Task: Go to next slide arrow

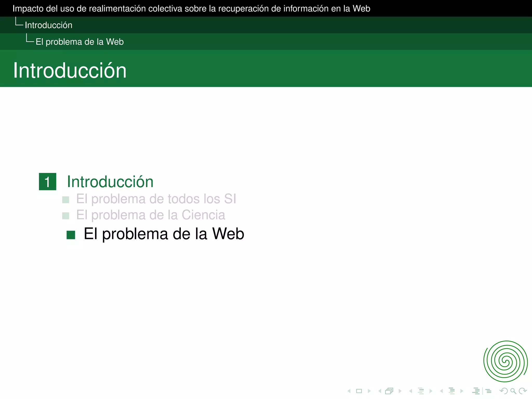Action: tap(369, 391)
